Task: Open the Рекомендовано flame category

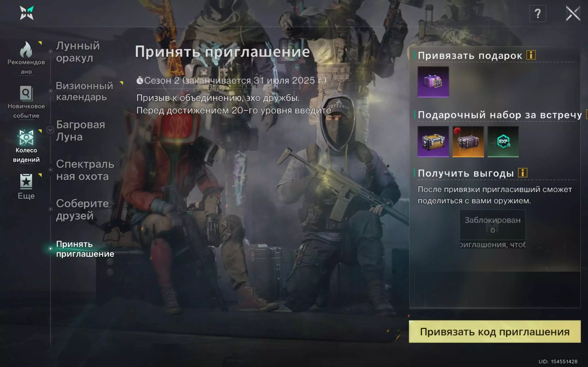Action: tap(26, 50)
